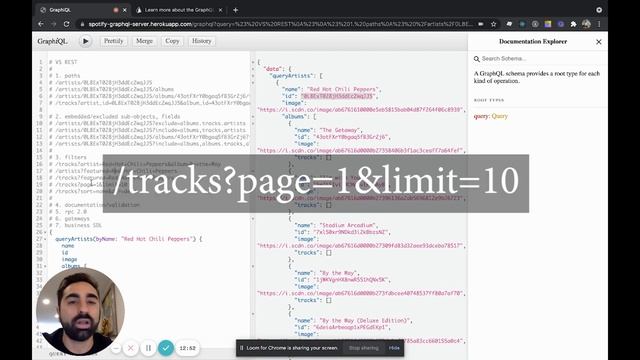Click Stop sharing in Loom bar
The height and width of the screenshot is (360, 640).
364,348
